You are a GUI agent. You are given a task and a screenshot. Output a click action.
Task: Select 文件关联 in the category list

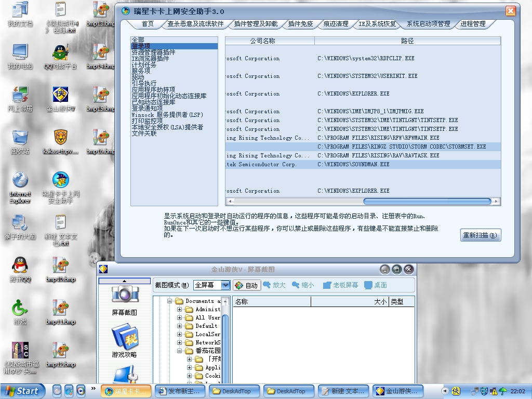point(174,134)
